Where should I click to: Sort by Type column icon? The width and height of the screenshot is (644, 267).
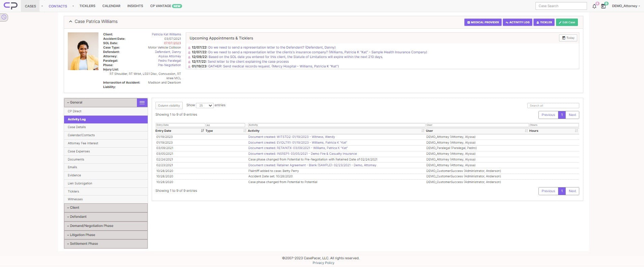click(x=245, y=130)
